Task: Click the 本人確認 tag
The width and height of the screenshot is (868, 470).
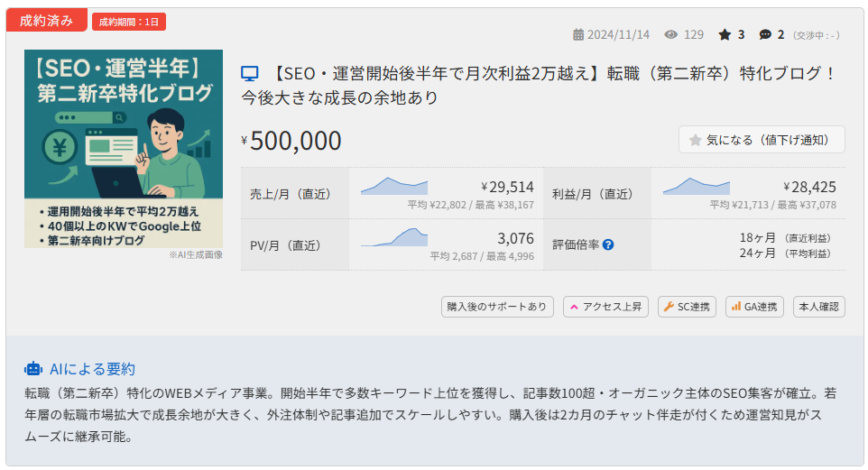Action: point(818,307)
